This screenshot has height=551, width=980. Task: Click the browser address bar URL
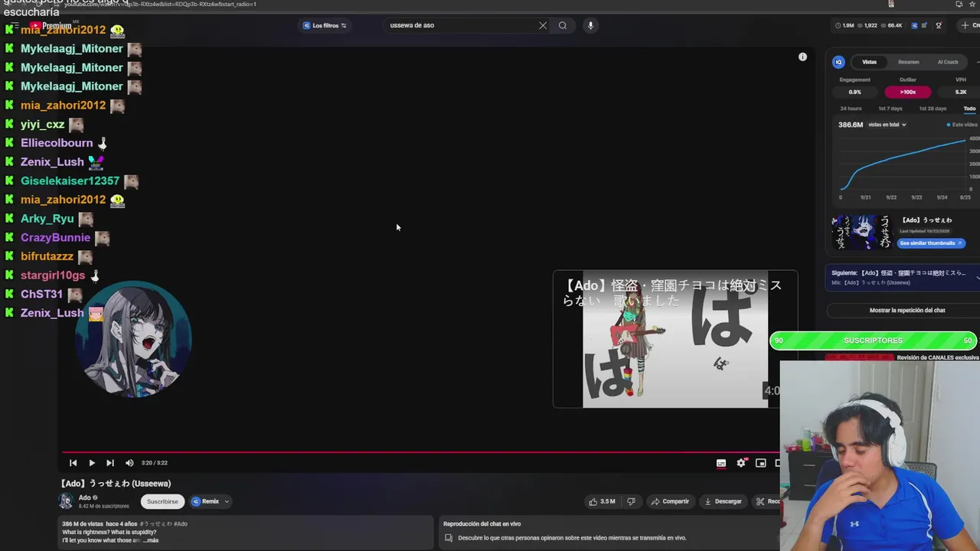161,4
